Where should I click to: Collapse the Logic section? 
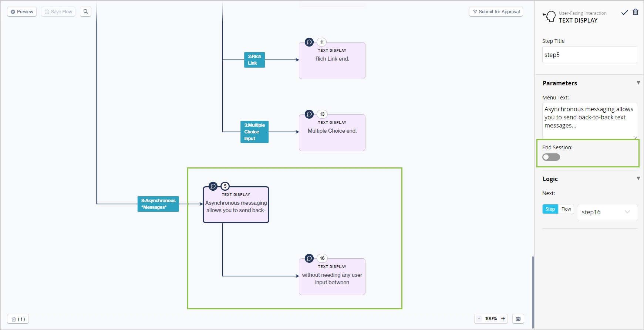[638, 178]
